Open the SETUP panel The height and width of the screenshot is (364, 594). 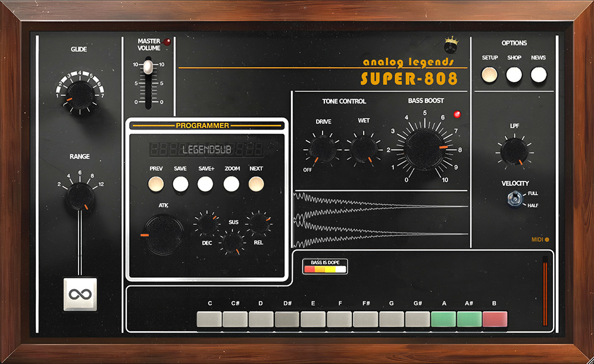point(489,74)
